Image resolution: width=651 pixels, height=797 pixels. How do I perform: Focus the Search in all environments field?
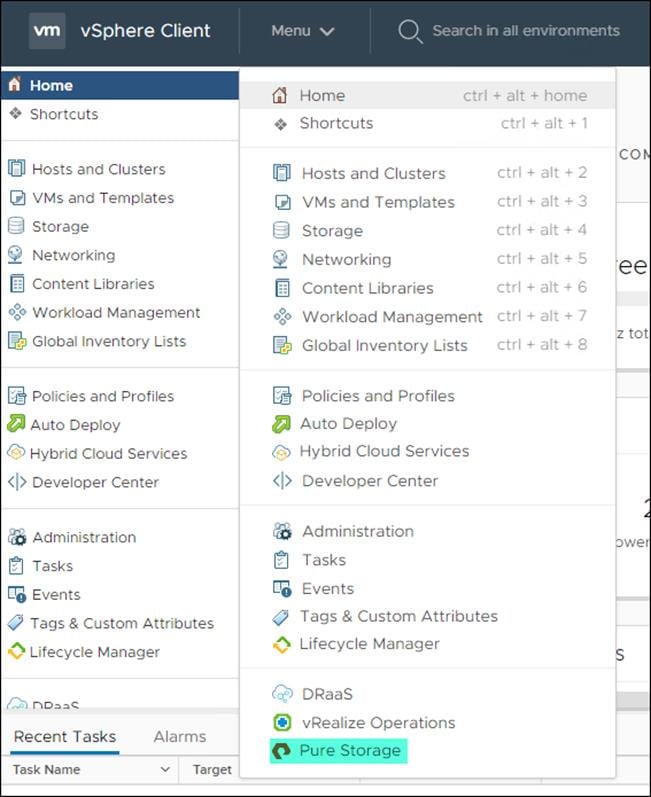[x=525, y=31]
